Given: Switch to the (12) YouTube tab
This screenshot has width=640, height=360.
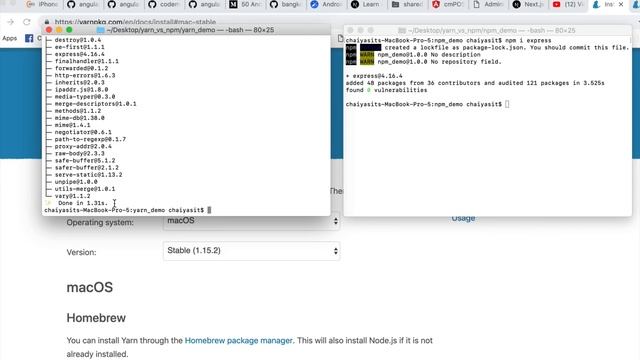Looking at the screenshot, I should (569, 4).
